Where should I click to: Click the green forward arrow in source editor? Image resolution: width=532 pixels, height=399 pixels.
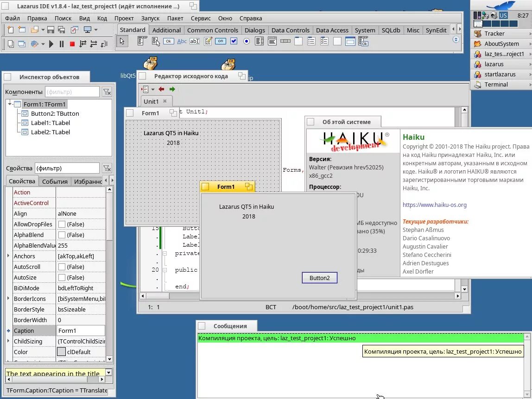(172, 89)
